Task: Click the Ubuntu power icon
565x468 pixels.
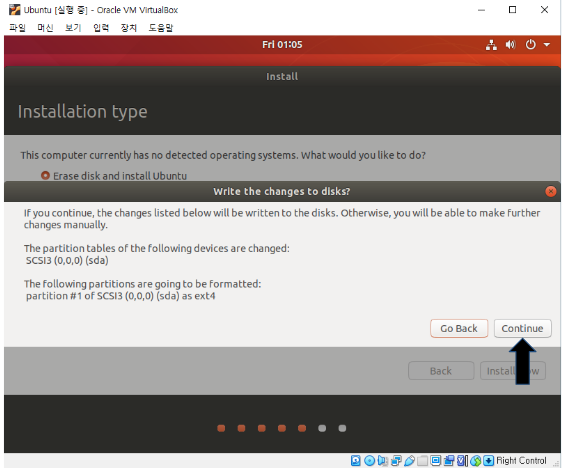Action: (x=530, y=45)
